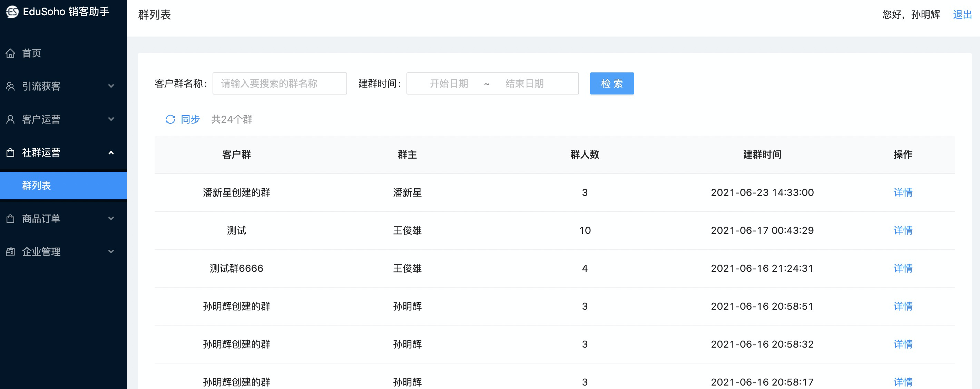Click the 退出 logout link
The image size is (980, 389).
962,14
